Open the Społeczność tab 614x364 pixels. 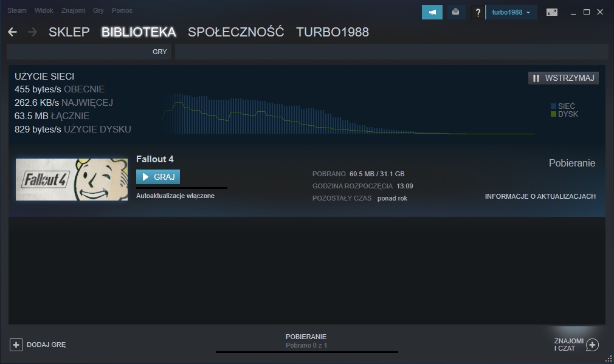click(236, 32)
